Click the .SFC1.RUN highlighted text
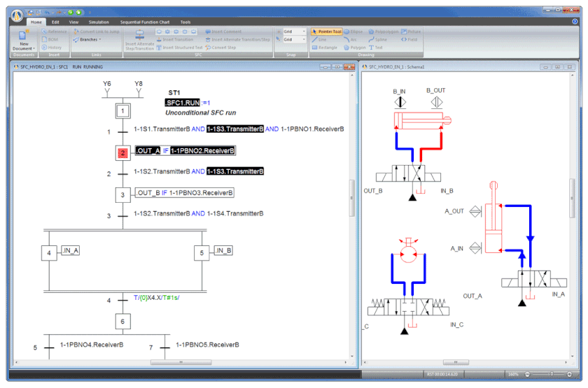Viewport: 588px width, 388px height. (182, 103)
